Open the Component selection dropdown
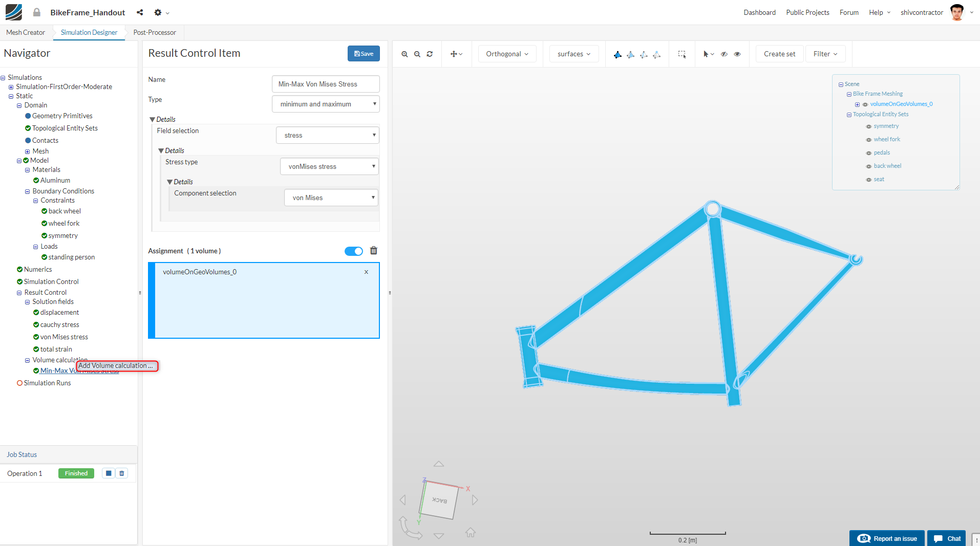 point(331,198)
